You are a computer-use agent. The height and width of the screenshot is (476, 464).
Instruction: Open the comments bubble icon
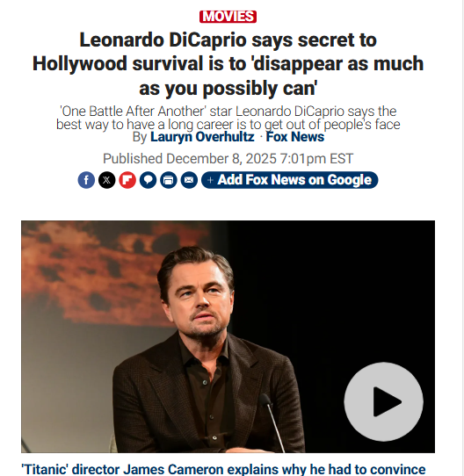pyautogui.click(x=148, y=180)
